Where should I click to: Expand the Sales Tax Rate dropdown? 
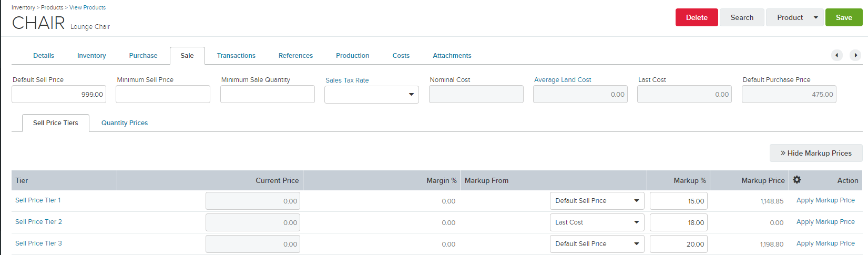[372, 95]
